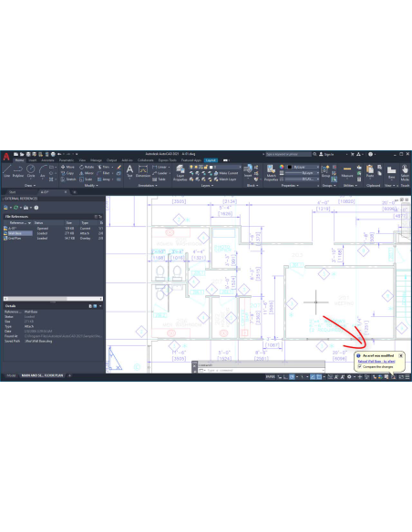This screenshot has height=532, width=412.
Task: Insert a Table from Annotation panel
Action: point(159,179)
